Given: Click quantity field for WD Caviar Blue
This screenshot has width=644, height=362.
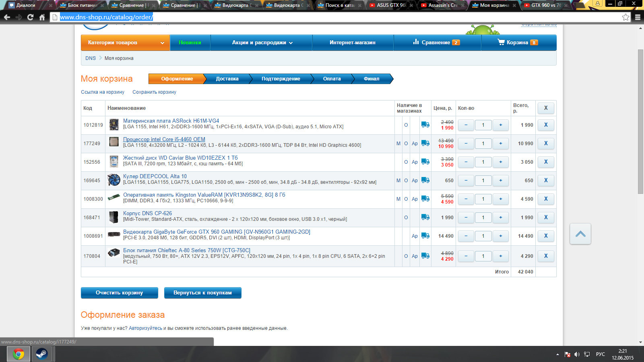Looking at the screenshot, I should coord(483,162).
